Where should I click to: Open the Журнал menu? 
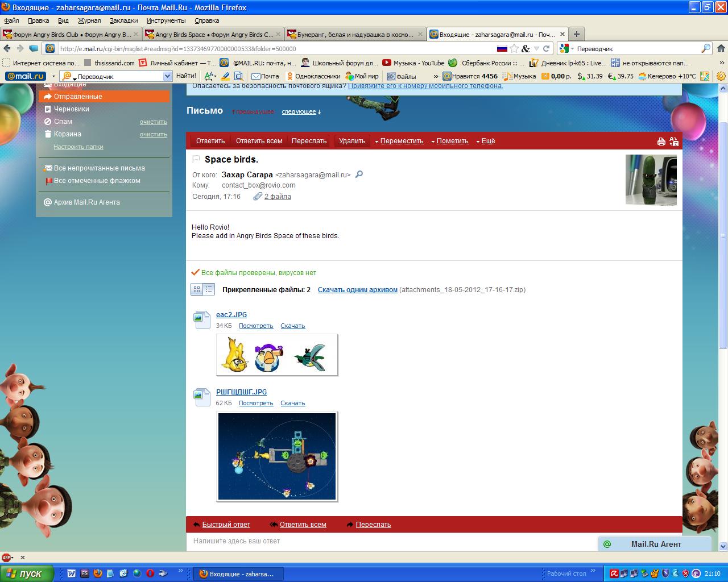(89, 20)
